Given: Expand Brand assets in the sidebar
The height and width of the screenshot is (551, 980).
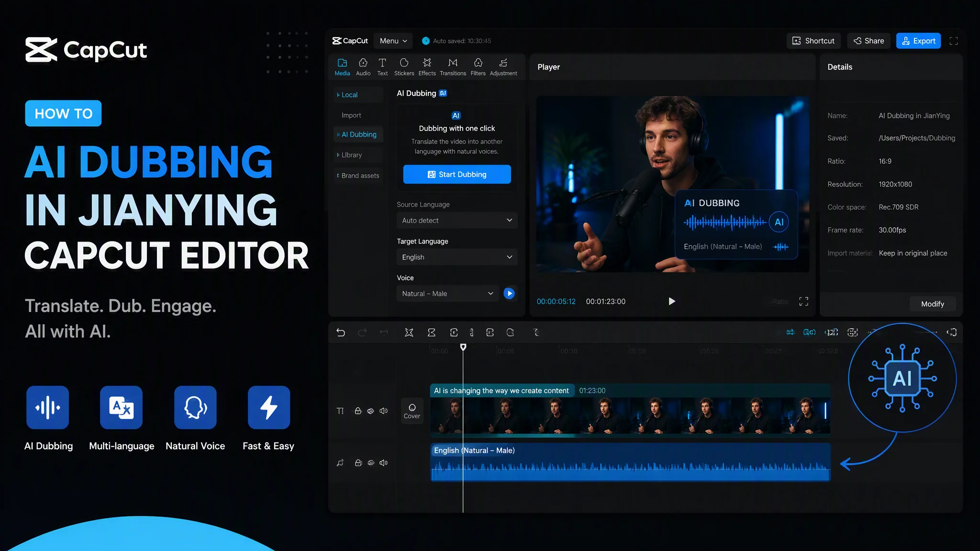Looking at the screenshot, I should tap(358, 176).
